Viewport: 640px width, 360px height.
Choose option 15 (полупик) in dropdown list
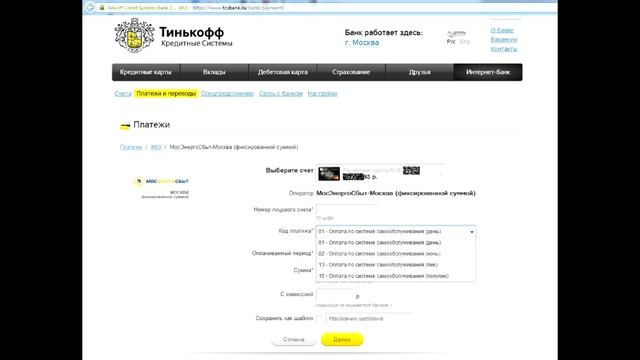coord(396,276)
